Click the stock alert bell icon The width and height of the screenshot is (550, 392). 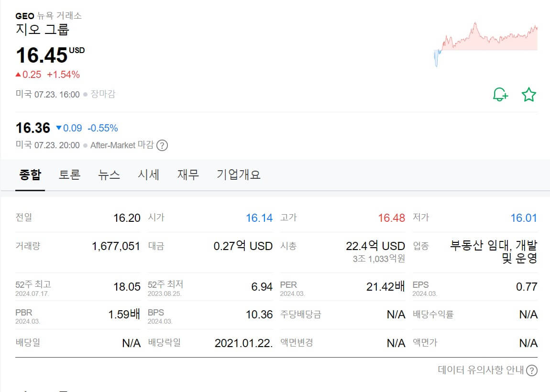point(500,94)
